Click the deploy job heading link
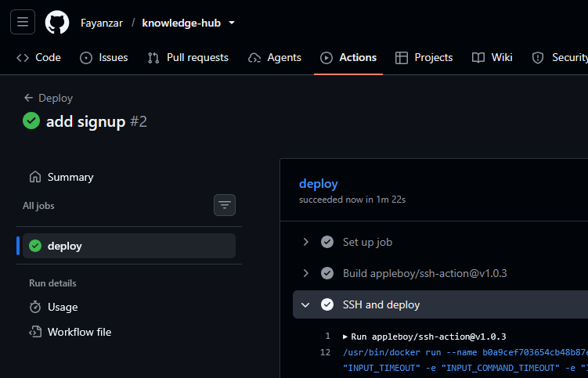Viewport: 588px width, 378px height. tap(319, 183)
